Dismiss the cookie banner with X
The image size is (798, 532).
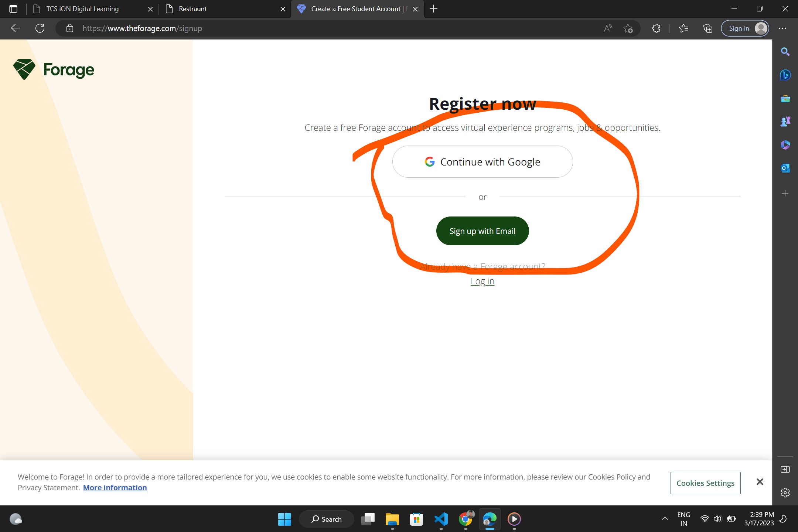[x=760, y=482]
